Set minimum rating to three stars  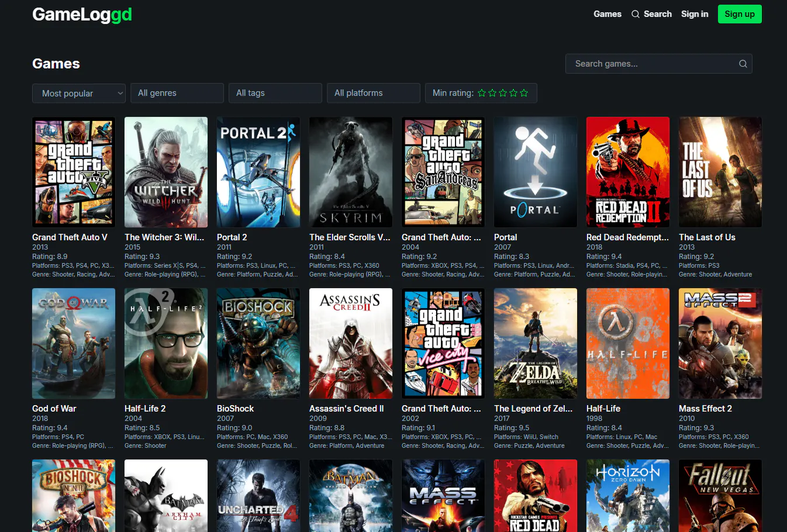(503, 93)
